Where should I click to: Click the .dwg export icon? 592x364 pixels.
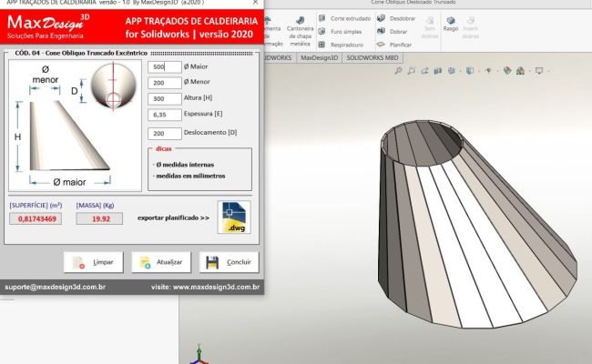click(234, 217)
